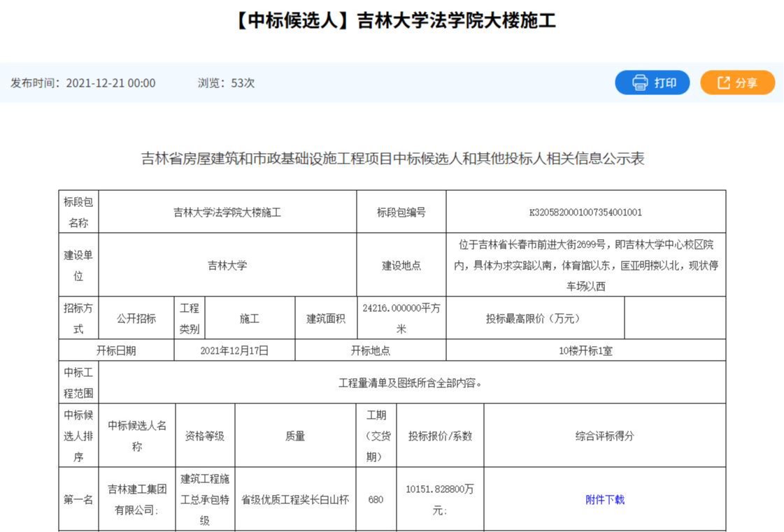
Task: Click the 工程类别 label cell
Action: coord(190,319)
